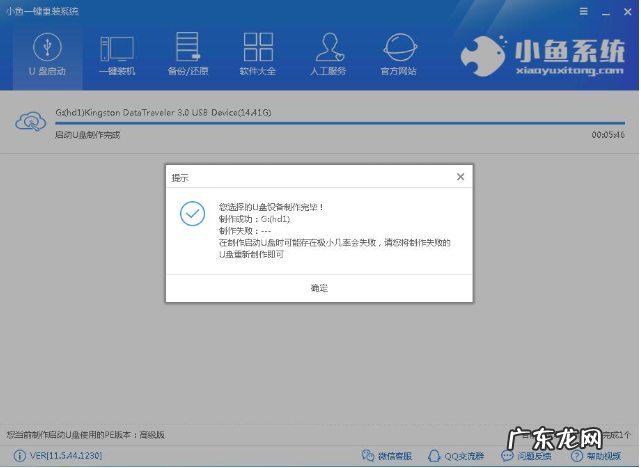Screen dimensions: 641x468
Task: Open the 人工服务 tab
Action: tap(328, 55)
